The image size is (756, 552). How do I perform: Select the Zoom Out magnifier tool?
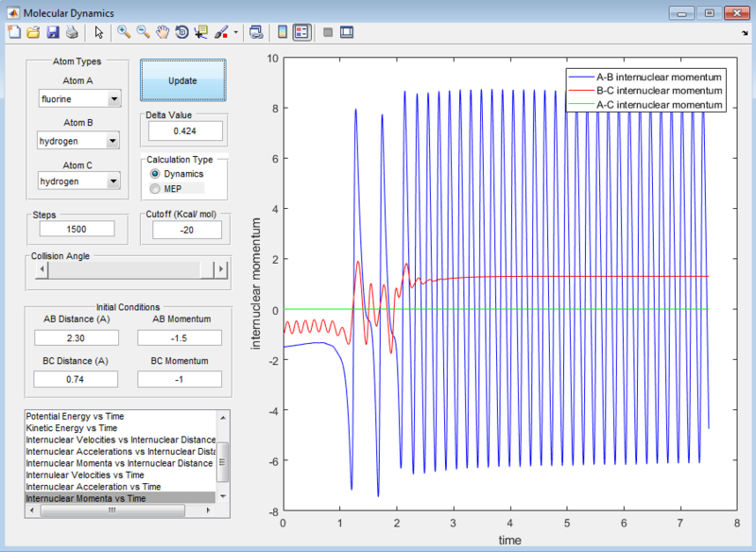tap(143, 32)
